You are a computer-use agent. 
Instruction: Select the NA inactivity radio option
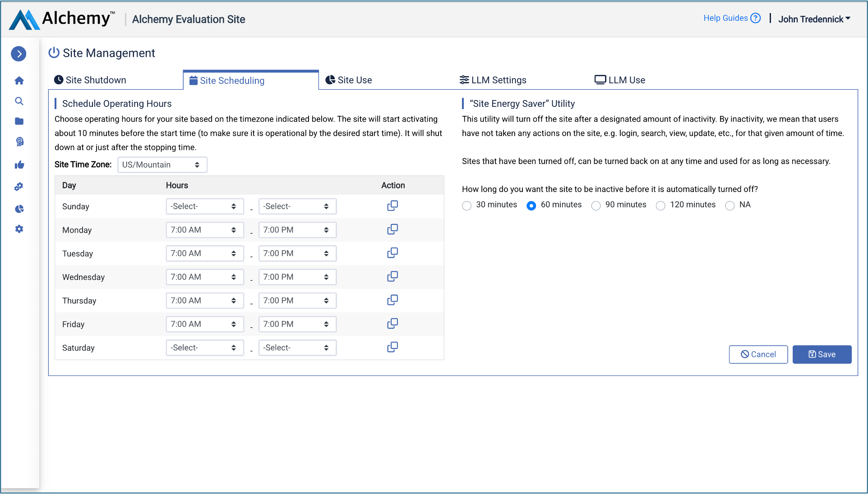(729, 206)
